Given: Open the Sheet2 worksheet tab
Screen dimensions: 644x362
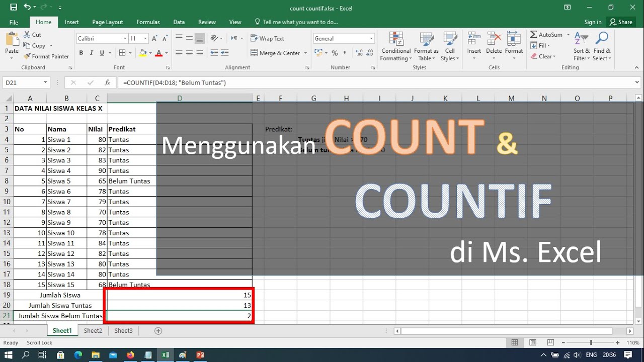Looking at the screenshot, I should 93,331.
